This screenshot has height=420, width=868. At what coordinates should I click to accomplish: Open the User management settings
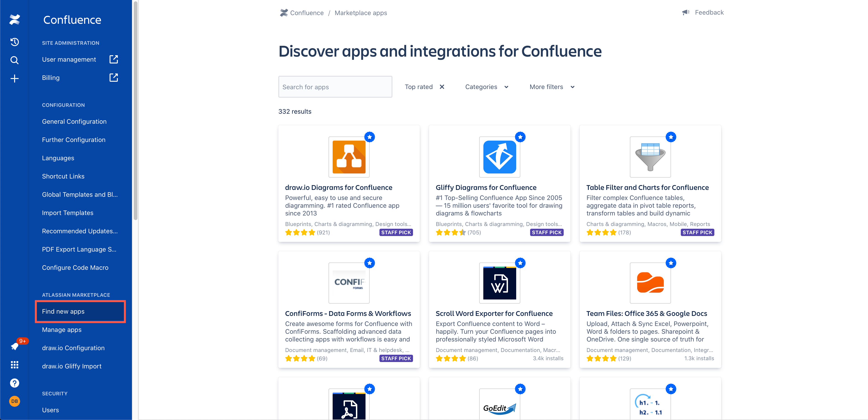[69, 59]
